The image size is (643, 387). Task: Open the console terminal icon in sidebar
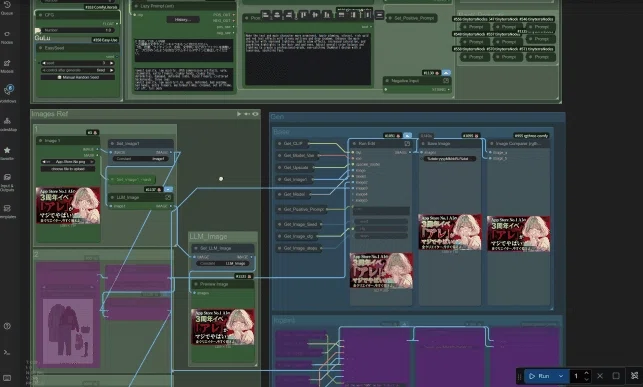point(7,352)
